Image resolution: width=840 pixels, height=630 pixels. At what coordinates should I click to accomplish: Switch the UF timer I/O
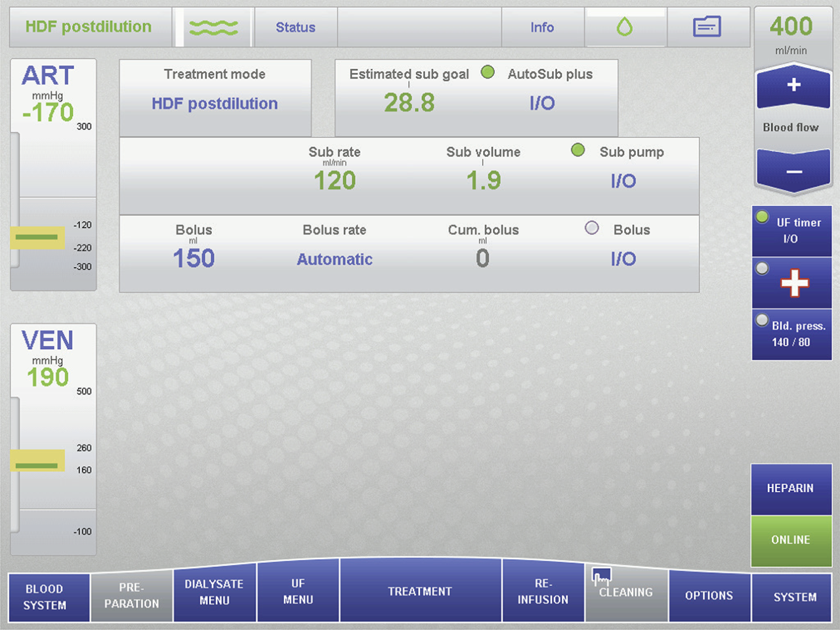tap(791, 230)
